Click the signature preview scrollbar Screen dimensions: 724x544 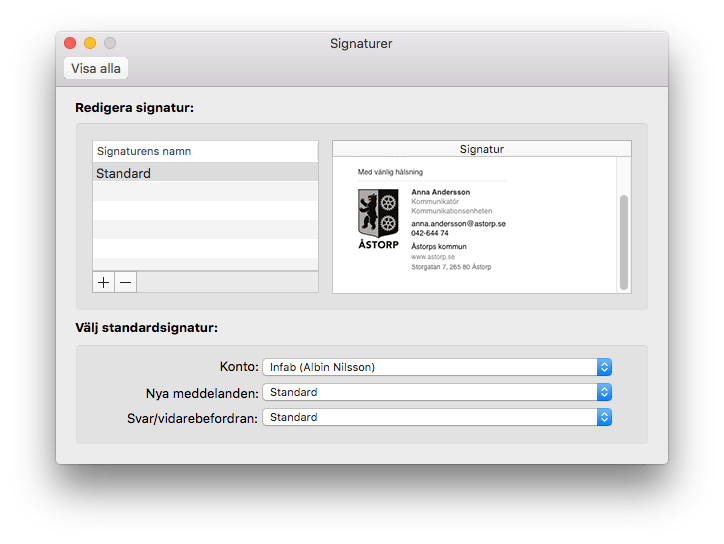click(x=625, y=240)
